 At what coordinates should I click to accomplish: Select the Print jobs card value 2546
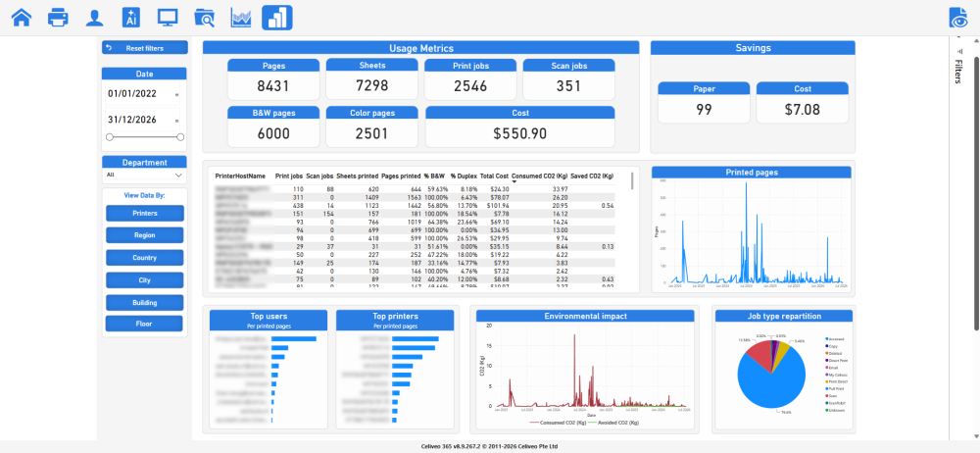(x=470, y=85)
